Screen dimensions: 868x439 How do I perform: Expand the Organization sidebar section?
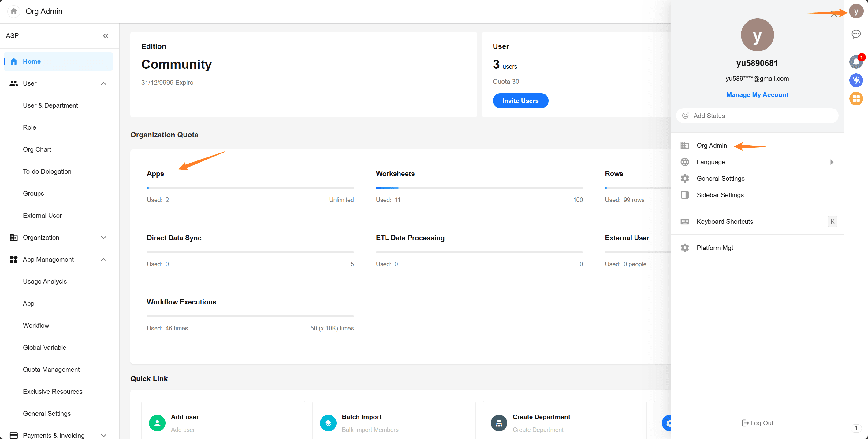[104, 237]
